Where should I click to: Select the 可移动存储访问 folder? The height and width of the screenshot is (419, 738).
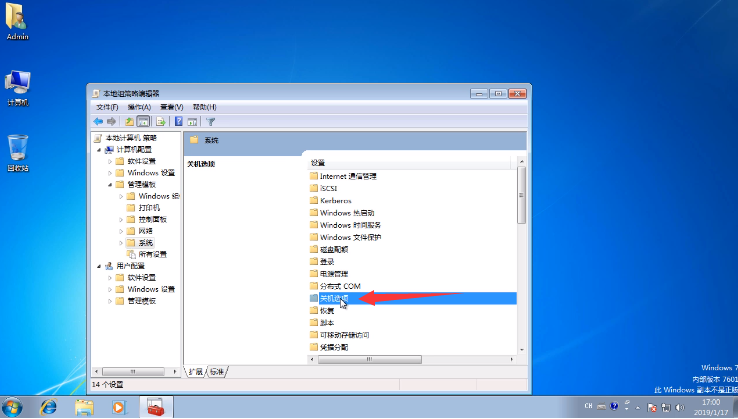pos(339,335)
